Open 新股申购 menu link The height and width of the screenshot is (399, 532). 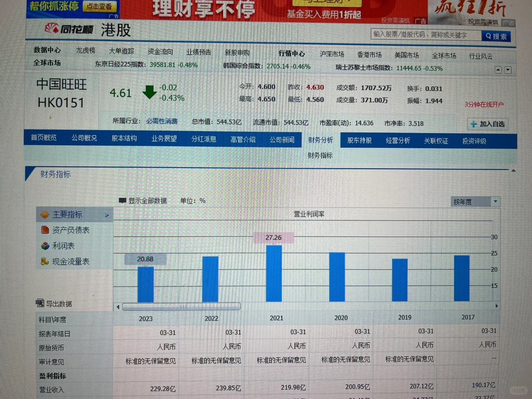coord(237,52)
